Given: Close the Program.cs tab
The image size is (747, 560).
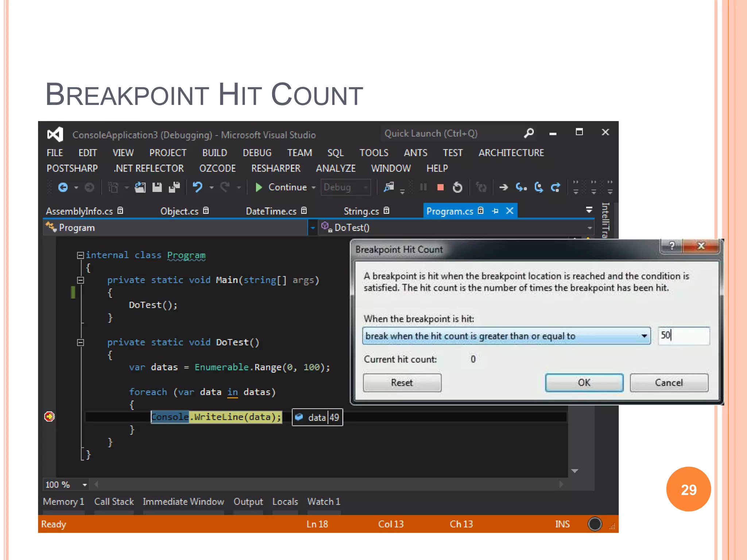Looking at the screenshot, I should [510, 211].
